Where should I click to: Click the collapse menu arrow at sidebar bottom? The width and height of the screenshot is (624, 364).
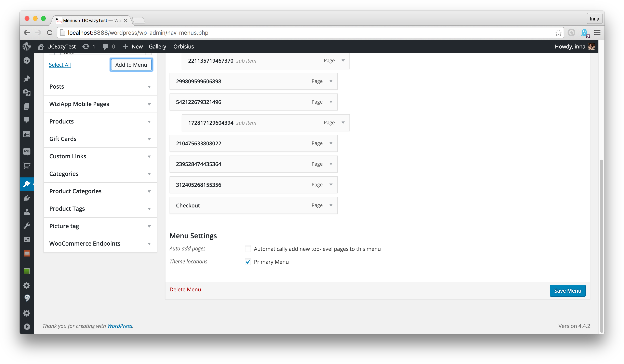point(27,327)
